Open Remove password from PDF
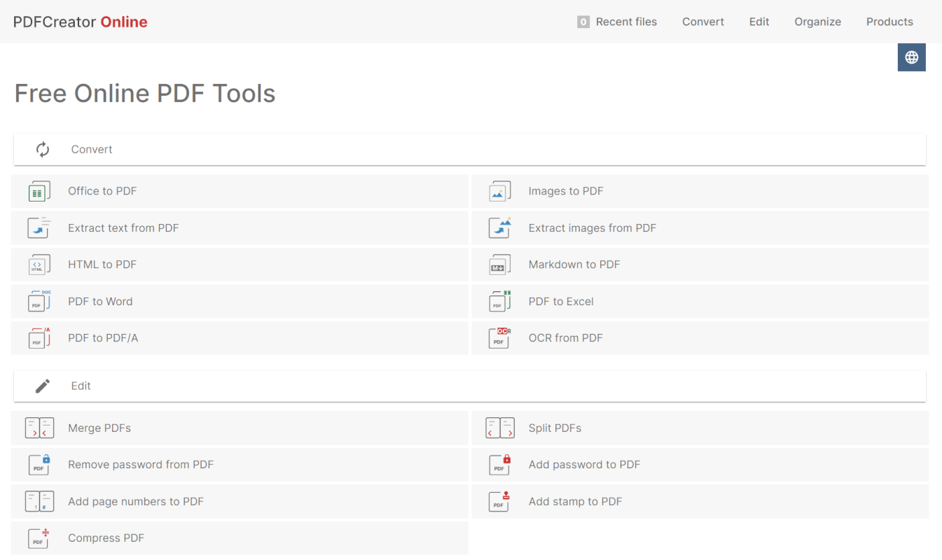The width and height of the screenshot is (942, 560). coord(240,465)
